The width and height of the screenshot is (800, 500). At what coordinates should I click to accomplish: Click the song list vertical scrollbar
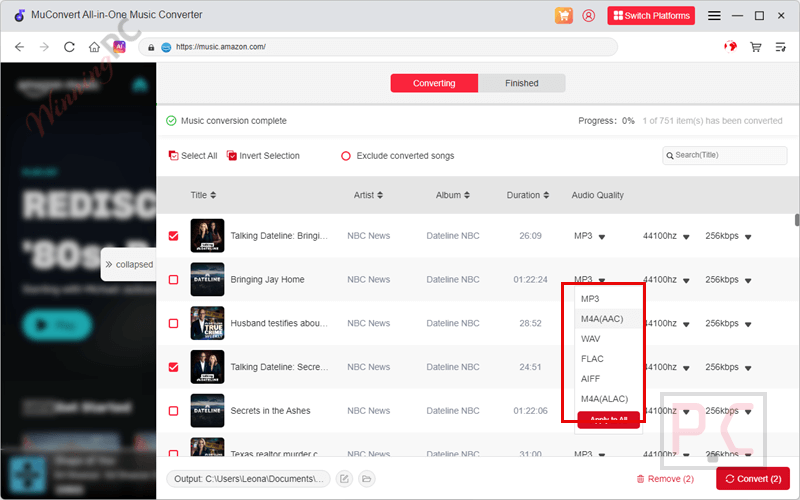click(797, 220)
